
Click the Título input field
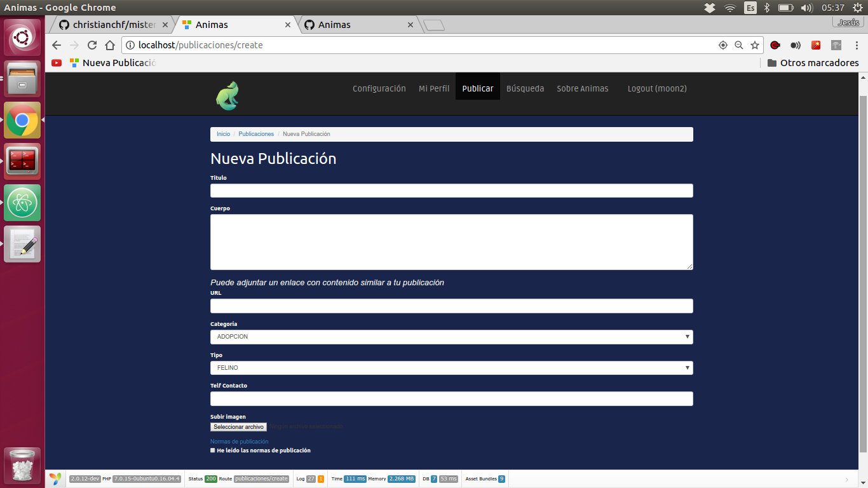point(451,191)
